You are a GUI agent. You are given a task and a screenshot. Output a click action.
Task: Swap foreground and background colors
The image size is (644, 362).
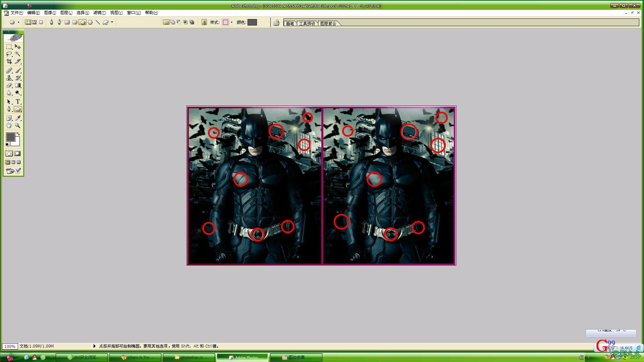pos(18,134)
